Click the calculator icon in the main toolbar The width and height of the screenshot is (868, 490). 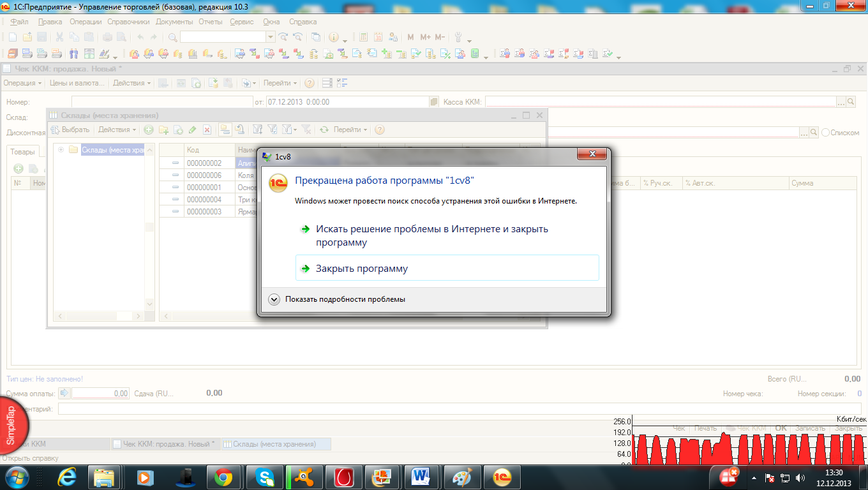click(363, 37)
